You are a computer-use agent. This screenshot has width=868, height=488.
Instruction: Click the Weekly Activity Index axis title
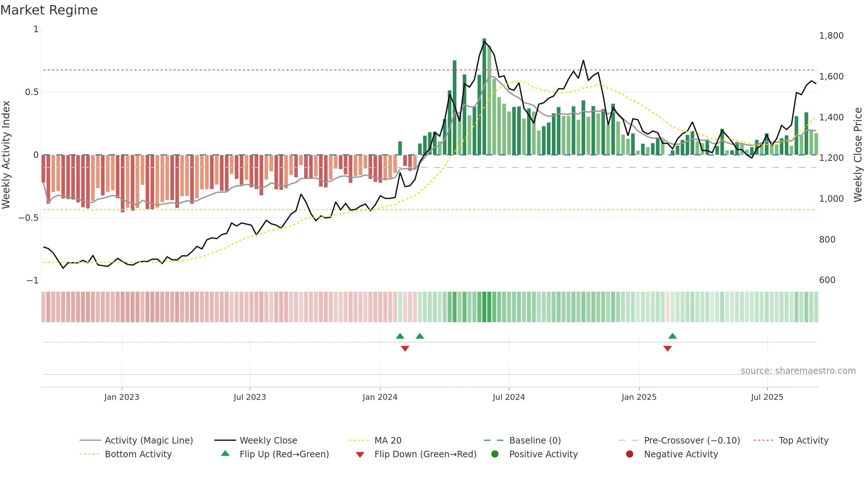tap(6, 155)
